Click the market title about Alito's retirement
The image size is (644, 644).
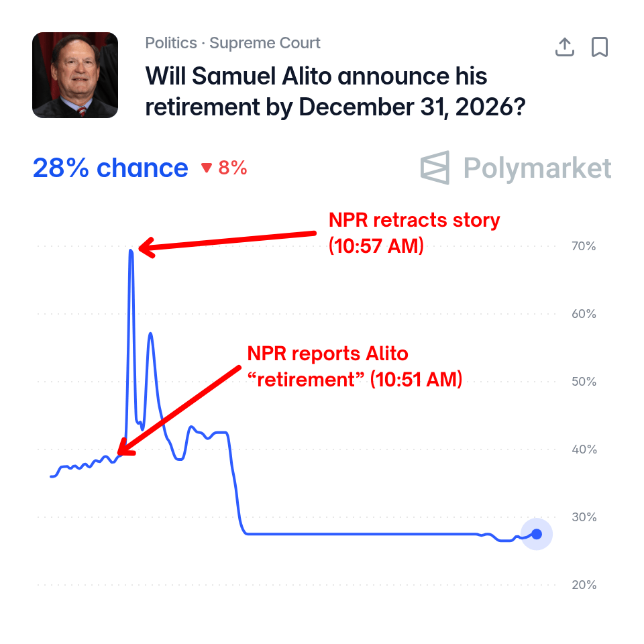(335, 92)
